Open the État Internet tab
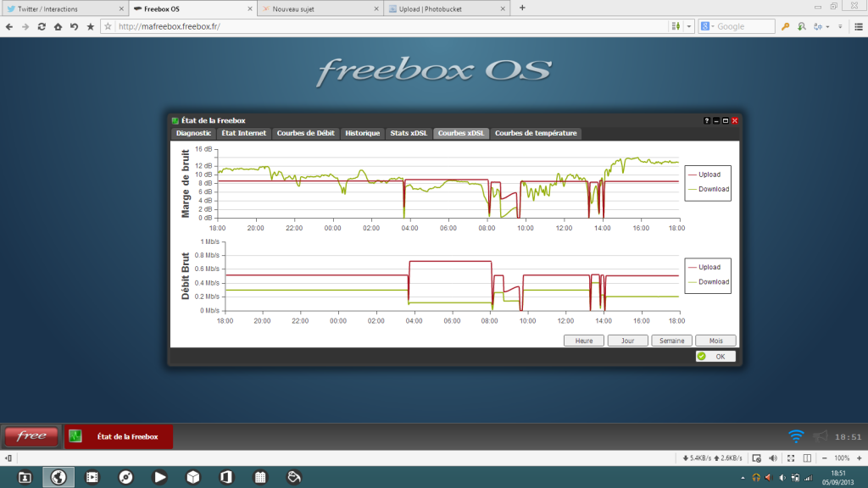The width and height of the screenshot is (868, 488). point(243,133)
